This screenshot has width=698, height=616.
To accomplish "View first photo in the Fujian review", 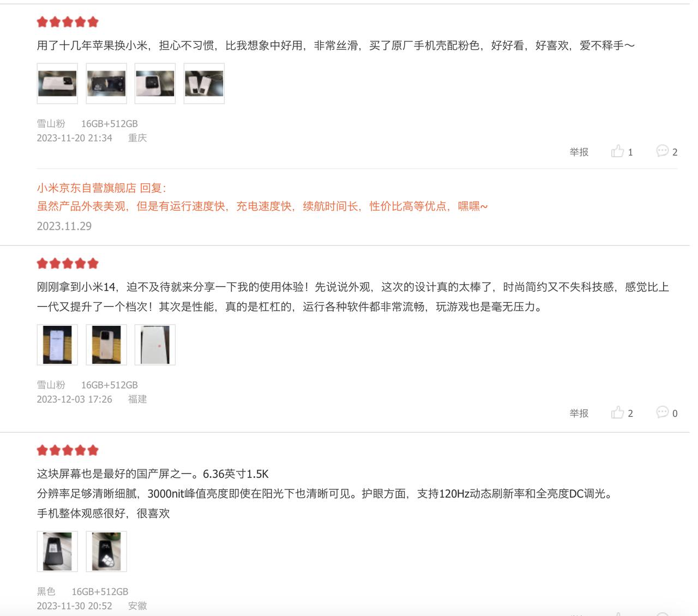I will pyautogui.click(x=57, y=345).
